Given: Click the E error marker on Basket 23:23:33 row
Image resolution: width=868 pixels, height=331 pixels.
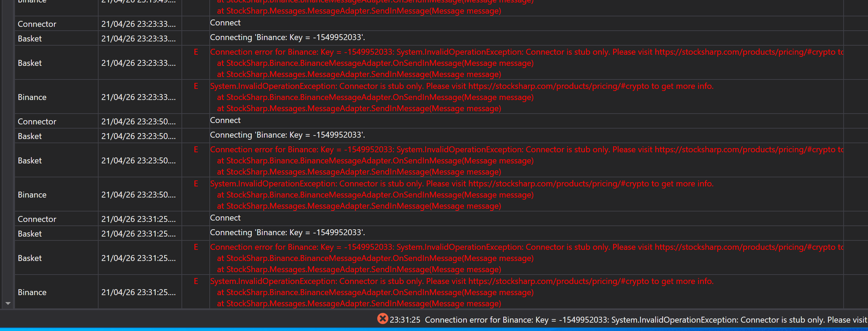Looking at the screenshot, I should click(196, 52).
